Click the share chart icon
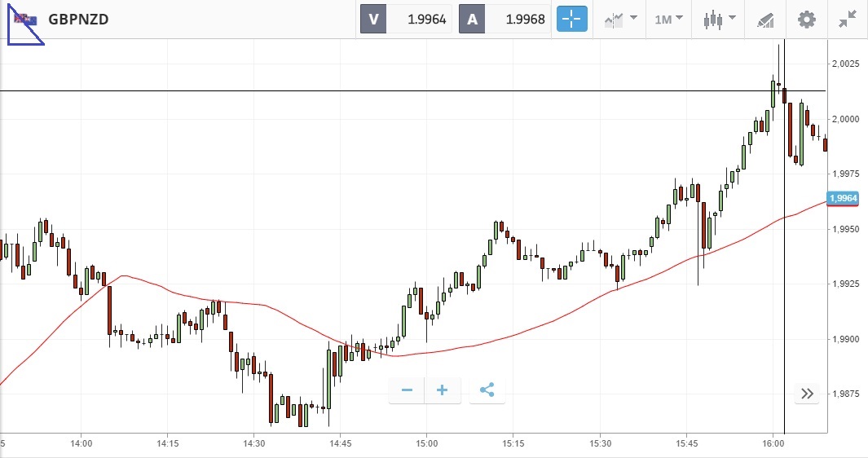 click(x=487, y=390)
